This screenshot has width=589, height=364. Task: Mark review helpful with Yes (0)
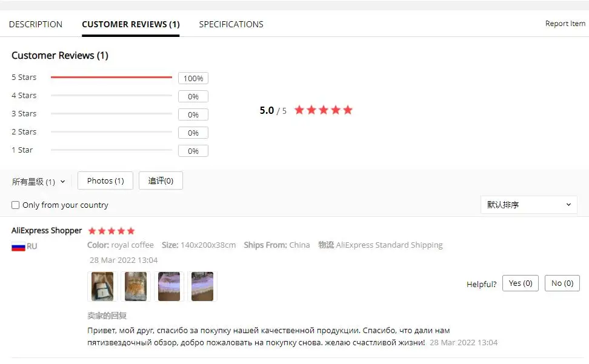tap(521, 283)
